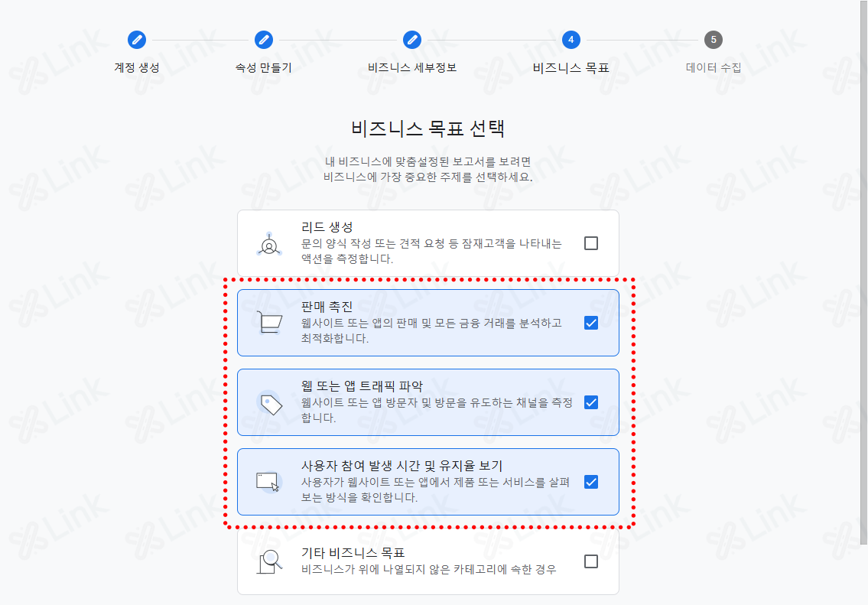Click the 비즈니스 세부정보 step pencil icon
Viewport: 868px width, 605px height.
(412, 40)
